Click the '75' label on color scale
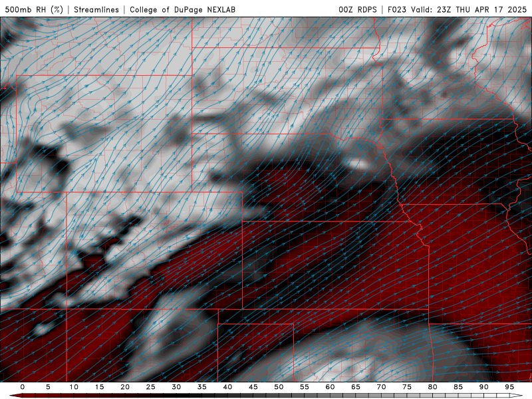532x399 pixels. point(407,387)
